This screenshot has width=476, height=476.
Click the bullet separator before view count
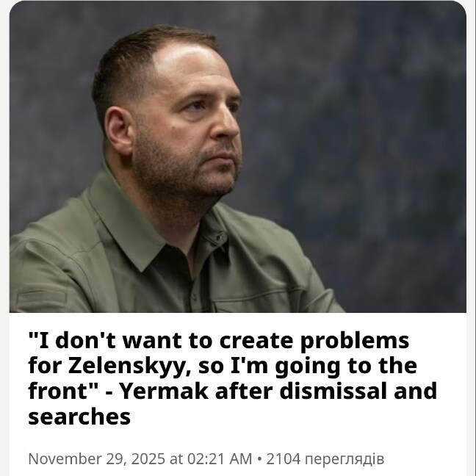259,459
